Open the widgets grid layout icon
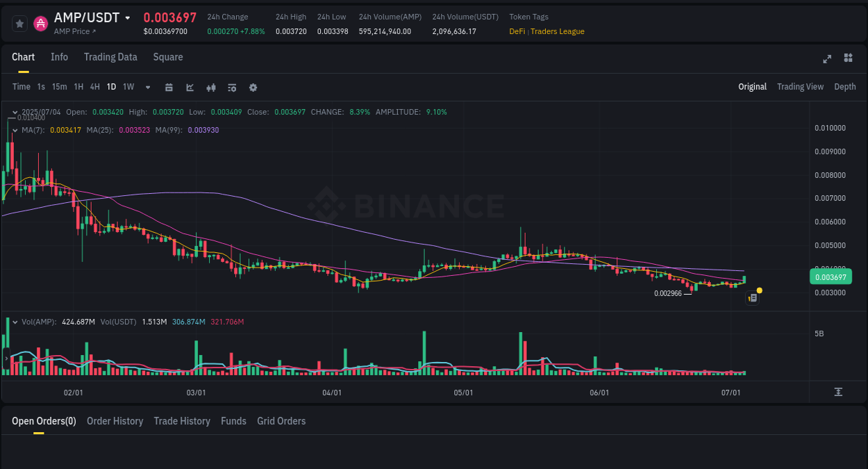Screen dimensions: 868x469 click(x=848, y=59)
